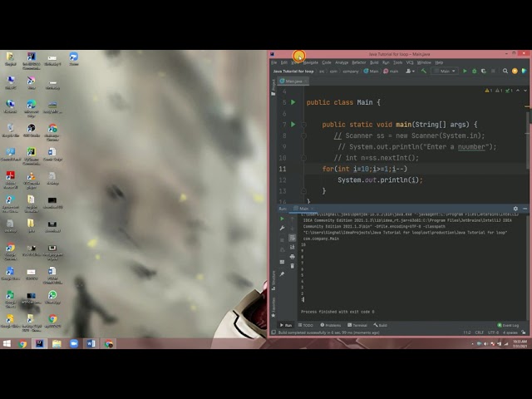Click '4 spaces' indent in status bar
The image size is (532, 399).
[510, 332]
